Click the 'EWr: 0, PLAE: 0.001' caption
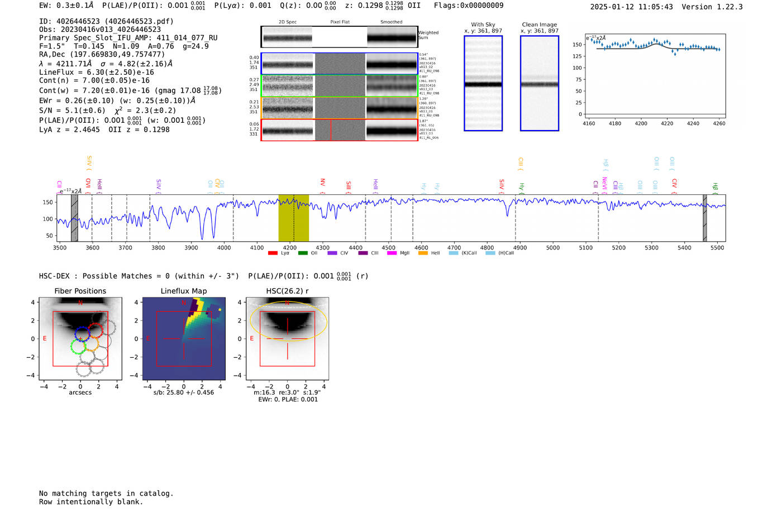 point(288,400)
